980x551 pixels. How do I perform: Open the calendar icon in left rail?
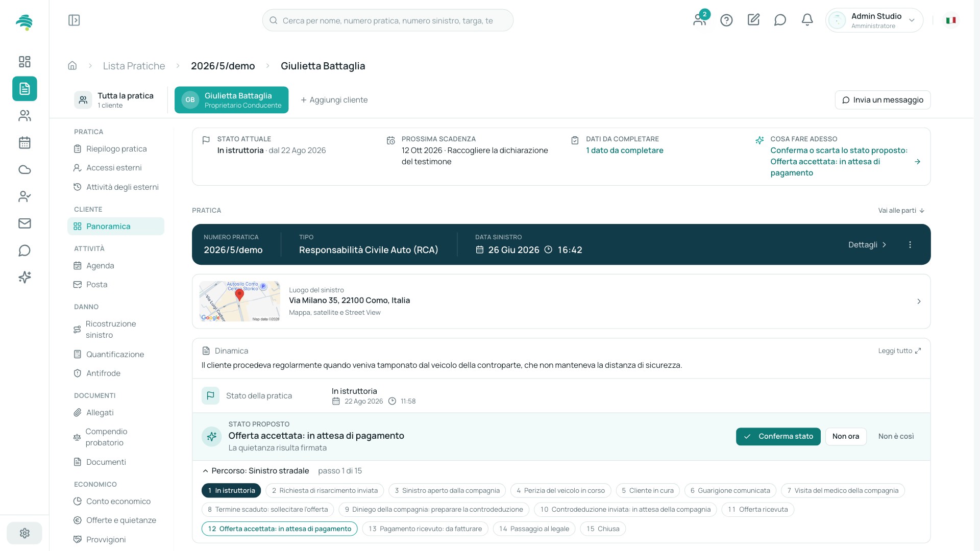pyautogui.click(x=24, y=143)
